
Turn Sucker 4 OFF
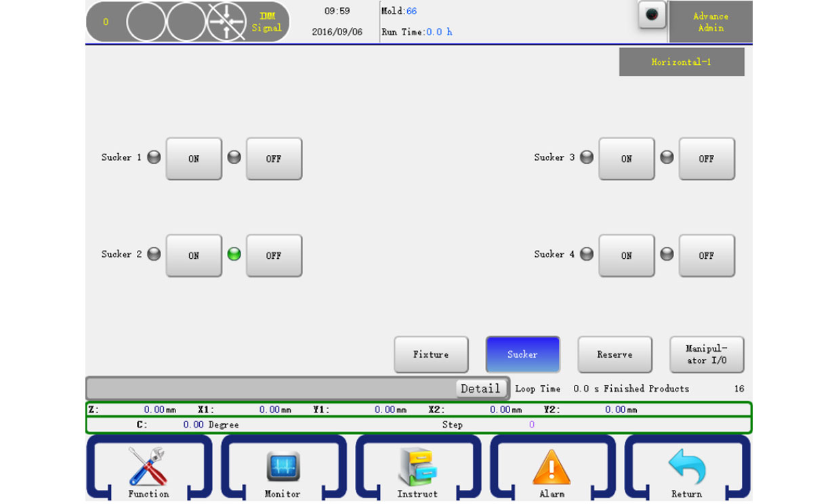pos(707,255)
